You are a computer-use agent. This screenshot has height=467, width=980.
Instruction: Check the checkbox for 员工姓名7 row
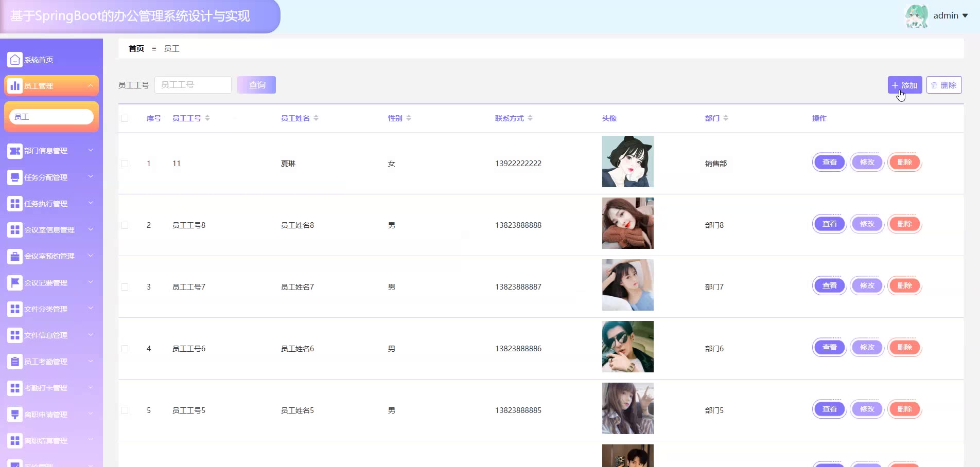point(125,287)
